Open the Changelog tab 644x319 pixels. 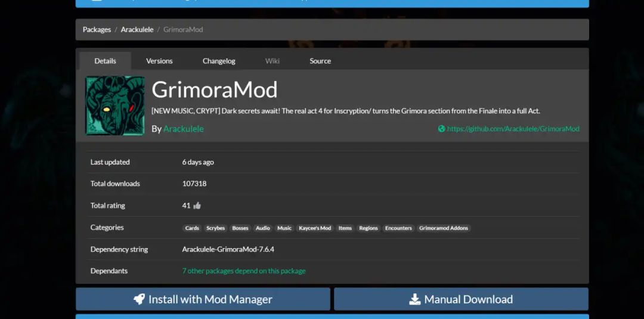219,61
